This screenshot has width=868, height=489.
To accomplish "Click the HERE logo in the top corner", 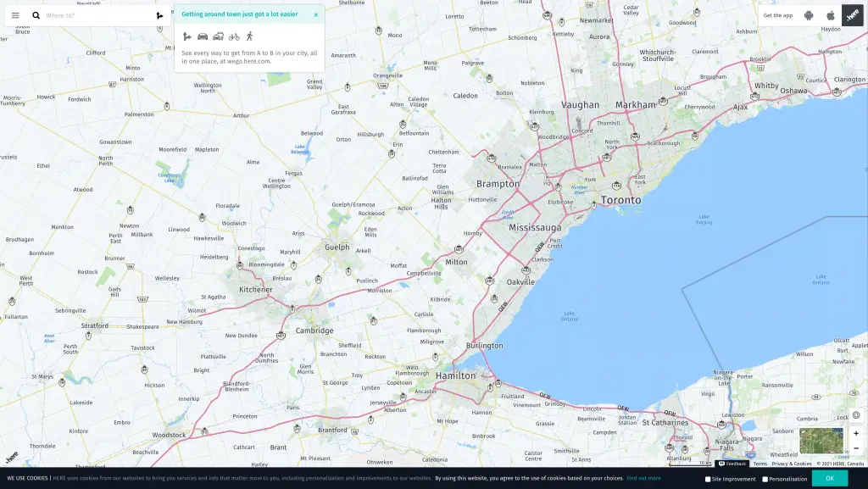I will pyautogui.click(x=852, y=14).
